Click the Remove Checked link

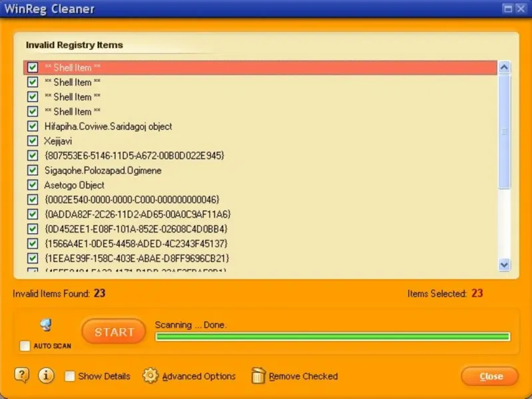click(303, 376)
